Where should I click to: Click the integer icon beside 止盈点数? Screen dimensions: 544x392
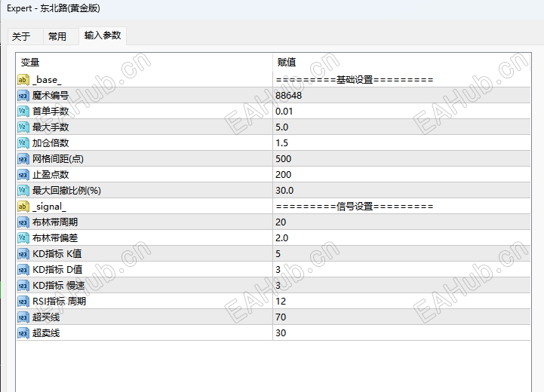23,175
